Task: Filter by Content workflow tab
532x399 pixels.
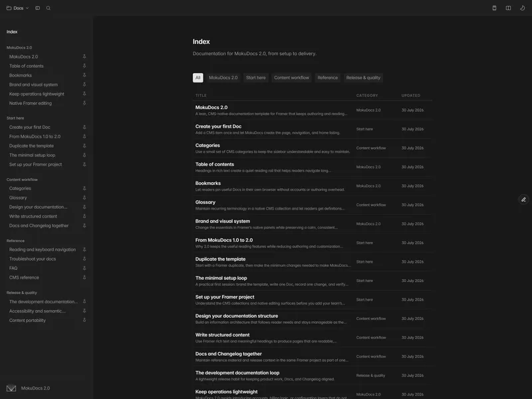Action: [x=291, y=78]
